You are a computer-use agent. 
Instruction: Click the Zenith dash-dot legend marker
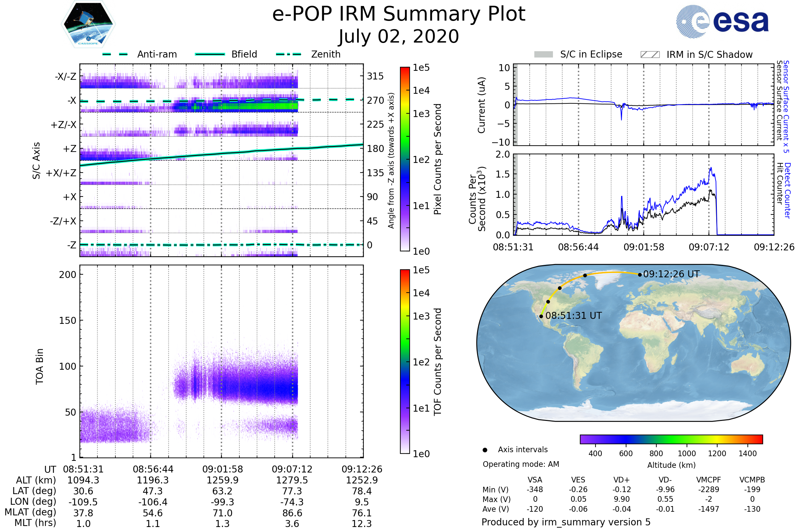(288, 54)
